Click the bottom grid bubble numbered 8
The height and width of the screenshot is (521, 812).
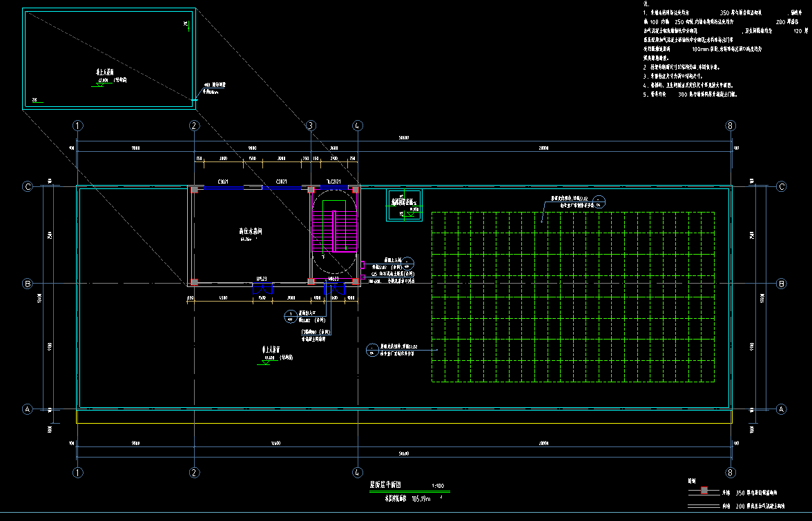coord(731,473)
